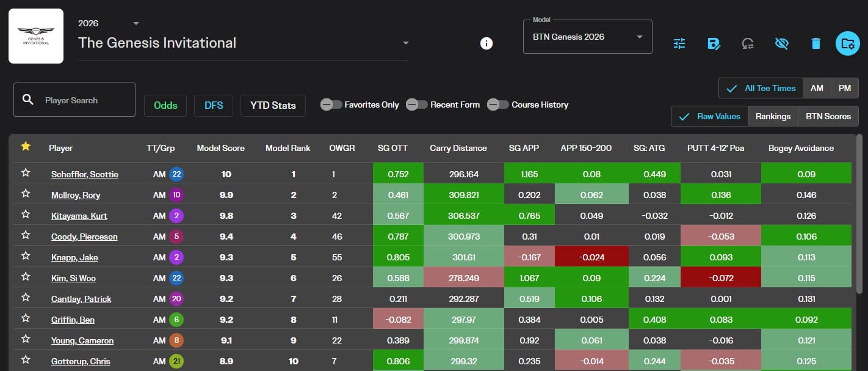Click the YTD Stats button
The width and height of the screenshot is (868, 371).
pos(273,105)
